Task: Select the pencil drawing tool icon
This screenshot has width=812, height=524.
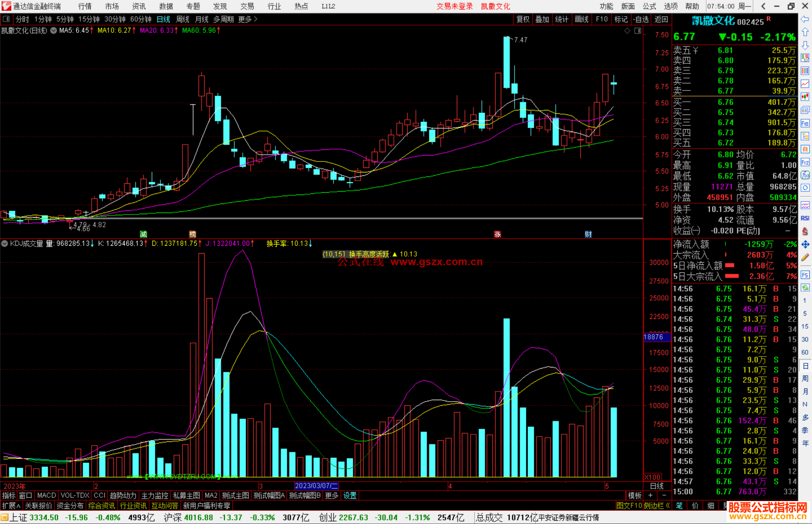Action: point(805,257)
